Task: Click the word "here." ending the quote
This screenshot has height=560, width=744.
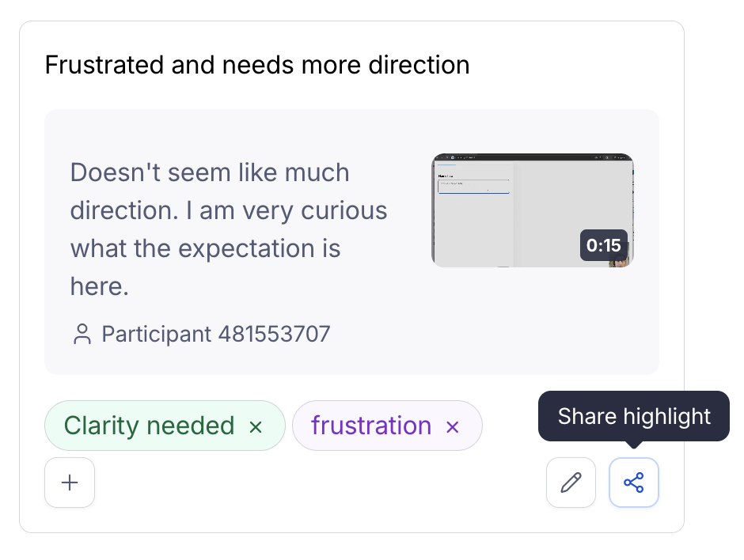Action: point(99,286)
